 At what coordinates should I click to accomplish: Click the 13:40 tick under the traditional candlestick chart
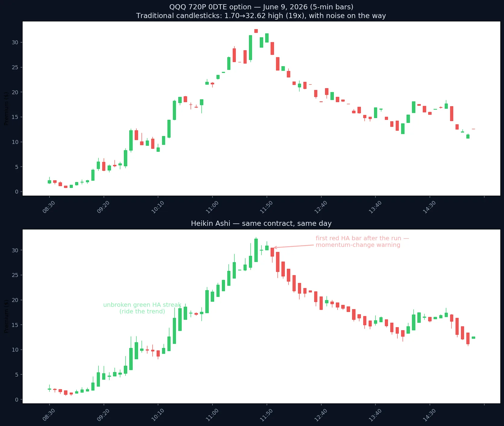coord(375,207)
